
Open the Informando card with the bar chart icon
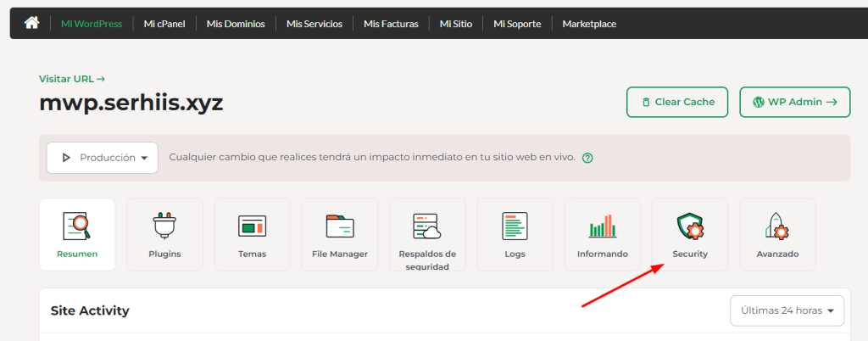603,235
